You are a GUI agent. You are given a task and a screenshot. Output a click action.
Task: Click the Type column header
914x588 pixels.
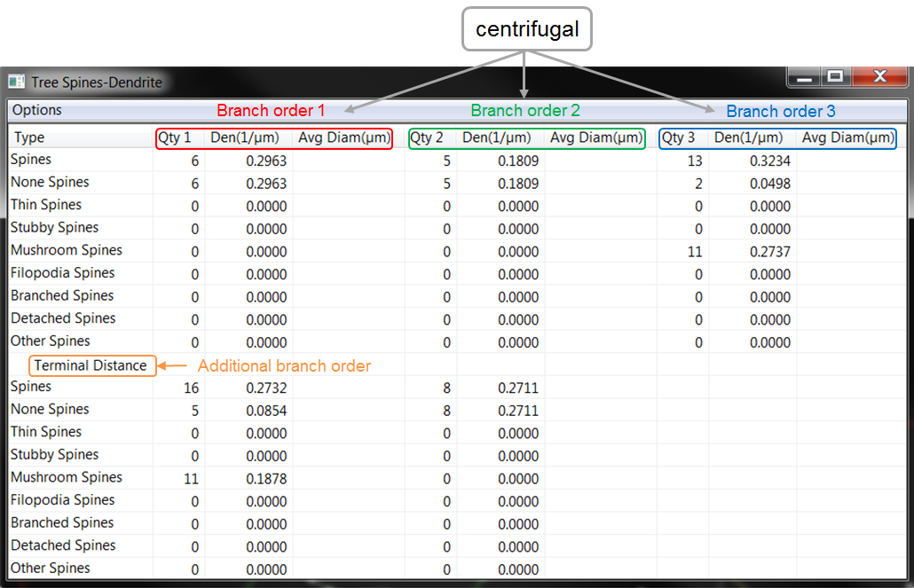coord(29,137)
